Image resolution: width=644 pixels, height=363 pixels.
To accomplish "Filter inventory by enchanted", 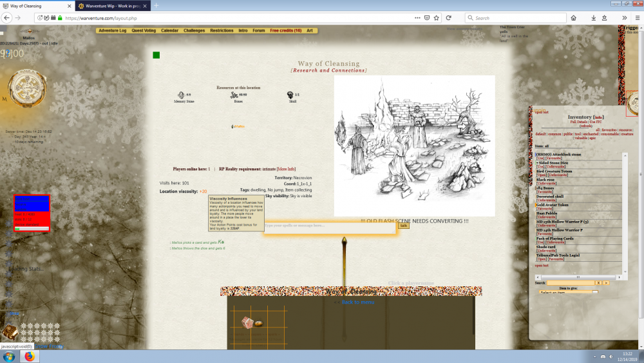I will 591,134.
